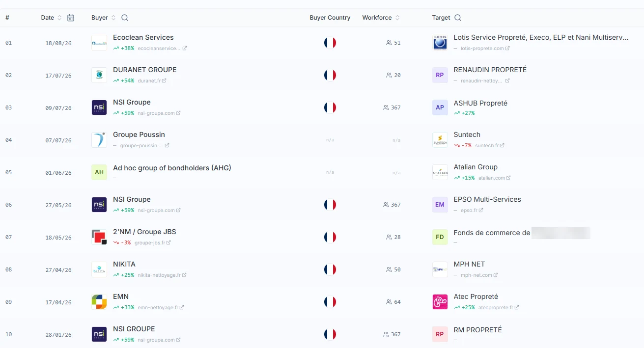644x348 pixels.
Task: Click the DURANET GROUPE logo
Action: click(99, 75)
